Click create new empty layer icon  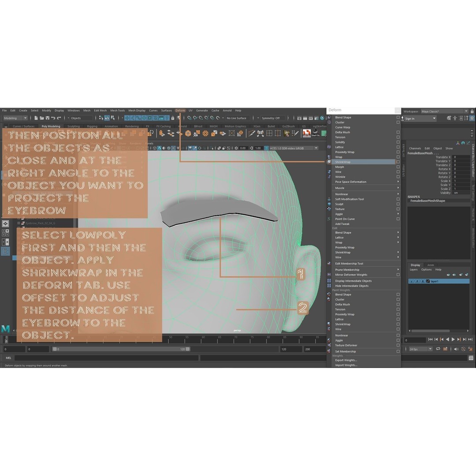pos(461,275)
